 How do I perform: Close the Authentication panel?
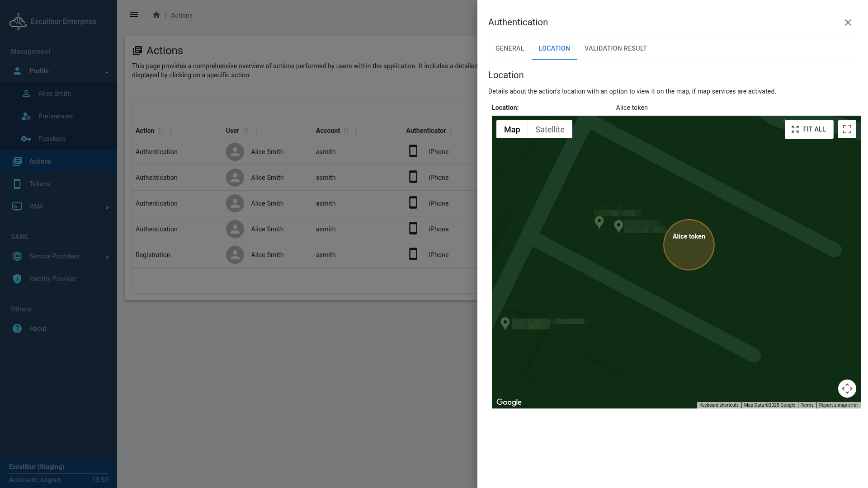coord(848,23)
